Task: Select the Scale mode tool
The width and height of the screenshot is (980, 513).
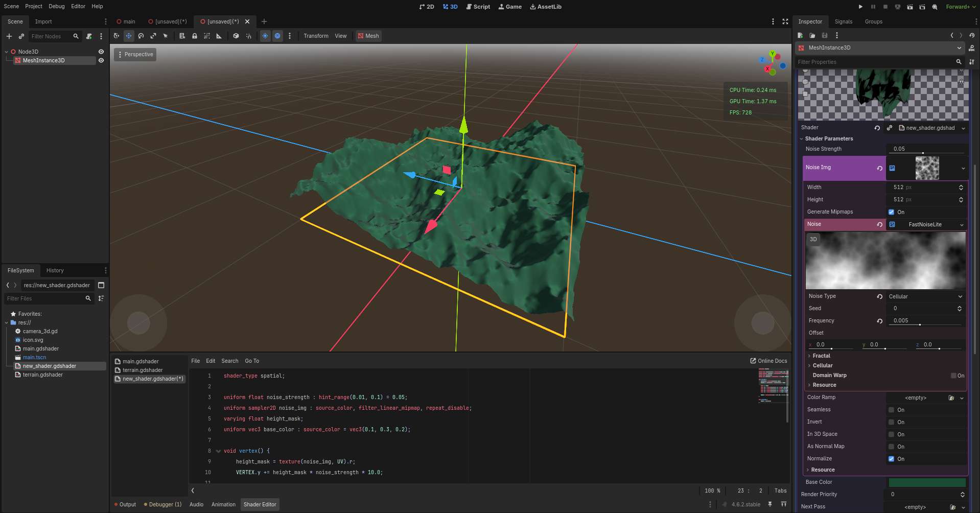Action: point(153,36)
